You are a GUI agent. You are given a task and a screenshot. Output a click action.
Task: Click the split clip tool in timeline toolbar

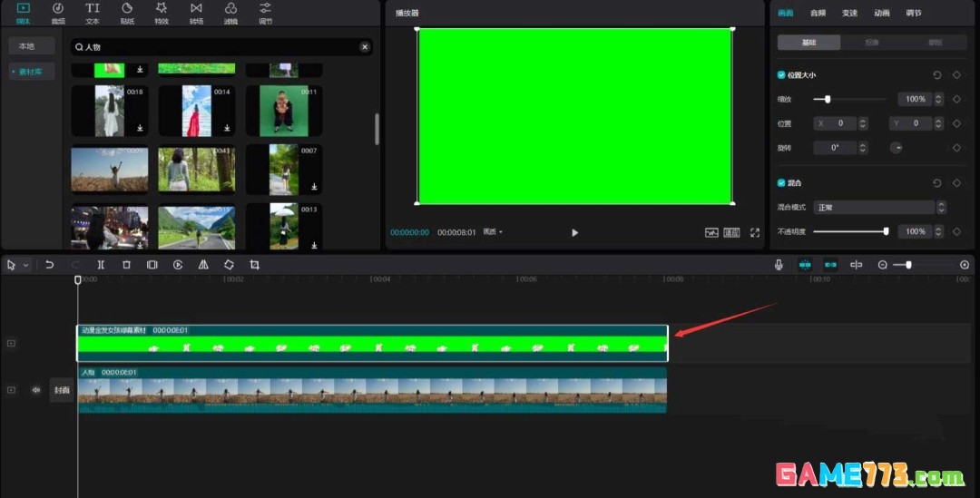(101, 265)
